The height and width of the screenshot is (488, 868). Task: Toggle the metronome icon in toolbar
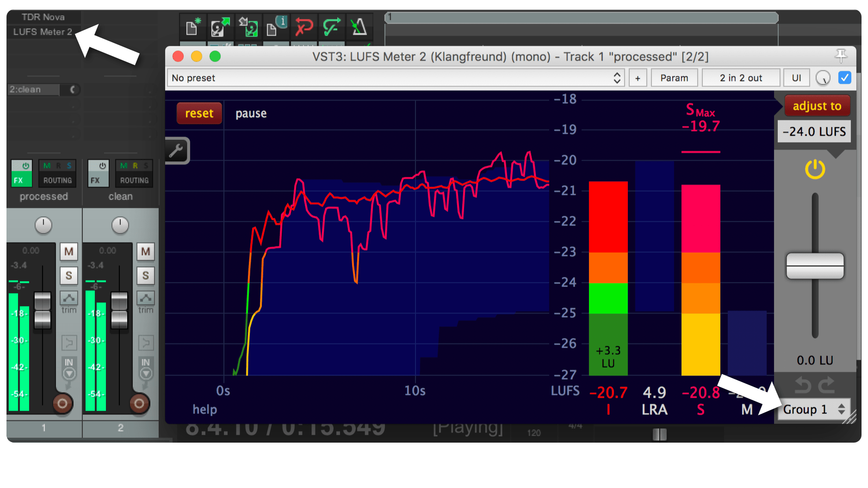tap(359, 27)
